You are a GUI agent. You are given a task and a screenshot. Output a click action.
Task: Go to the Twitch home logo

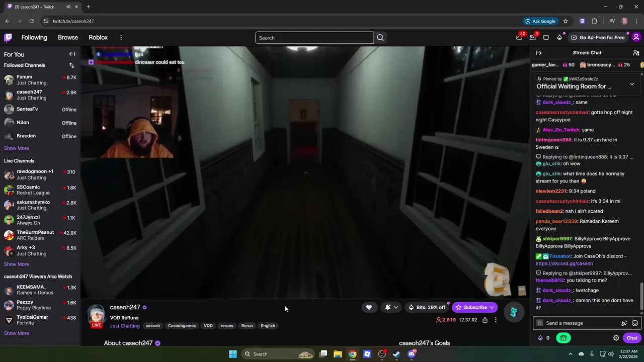[x=8, y=37]
